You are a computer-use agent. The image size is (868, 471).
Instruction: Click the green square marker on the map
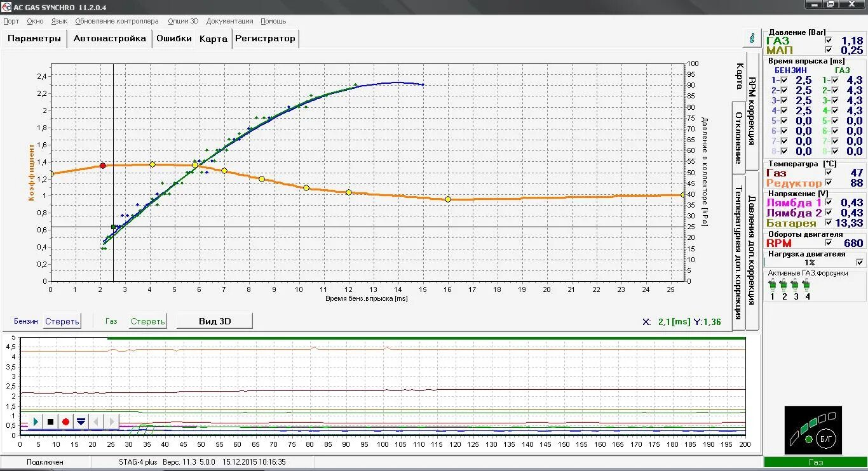click(x=113, y=227)
